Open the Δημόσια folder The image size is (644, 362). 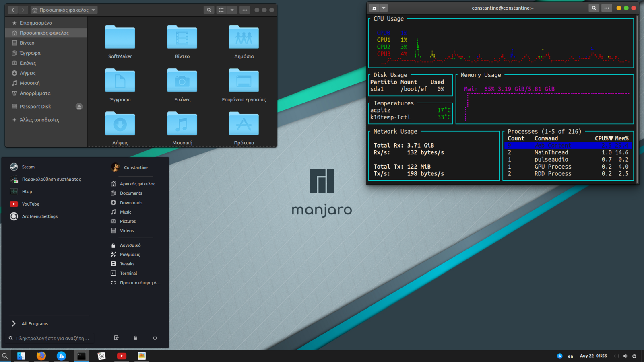244,37
